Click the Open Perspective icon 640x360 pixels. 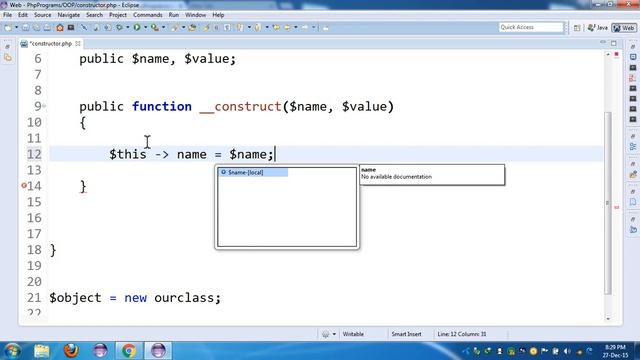click(577, 28)
